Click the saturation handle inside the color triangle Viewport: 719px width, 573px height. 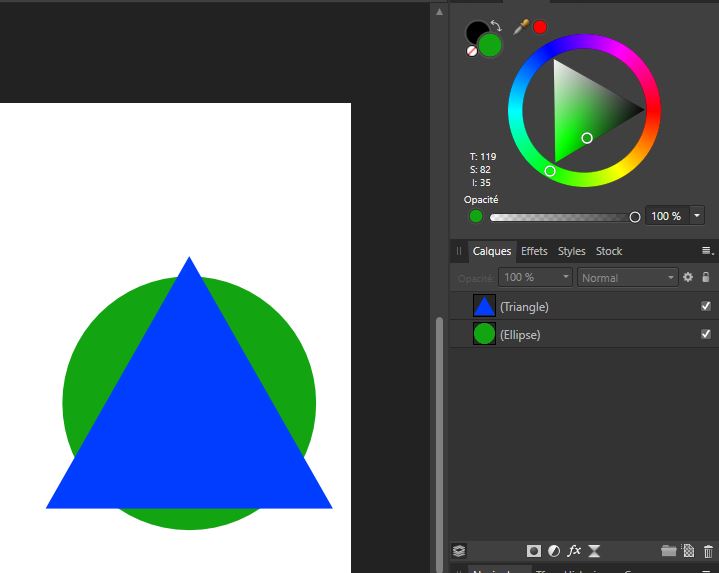click(587, 138)
